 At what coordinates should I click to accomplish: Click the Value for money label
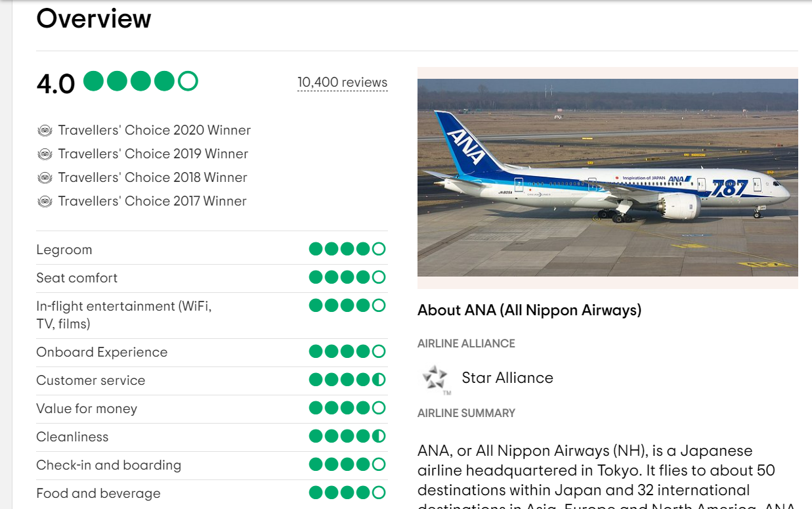pos(87,409)
